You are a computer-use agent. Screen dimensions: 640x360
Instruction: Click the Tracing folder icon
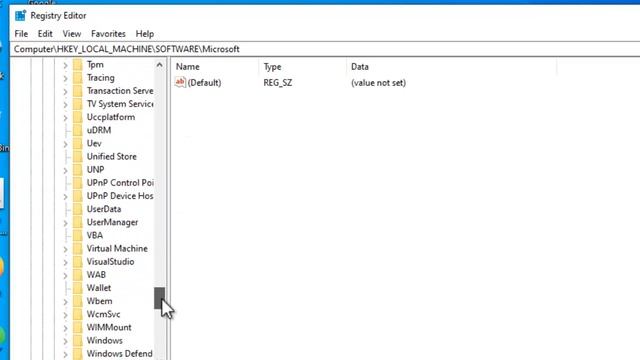point(78,78)
